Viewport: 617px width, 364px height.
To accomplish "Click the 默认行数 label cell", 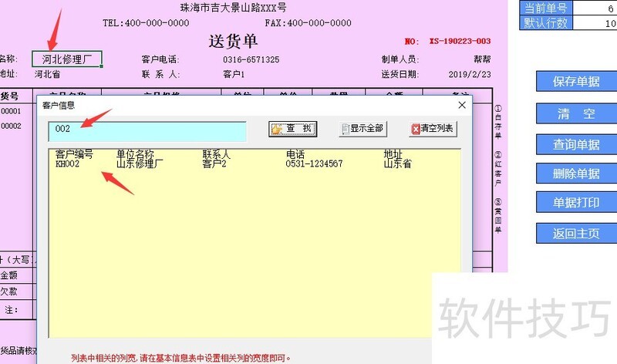I will pos(546,22).
